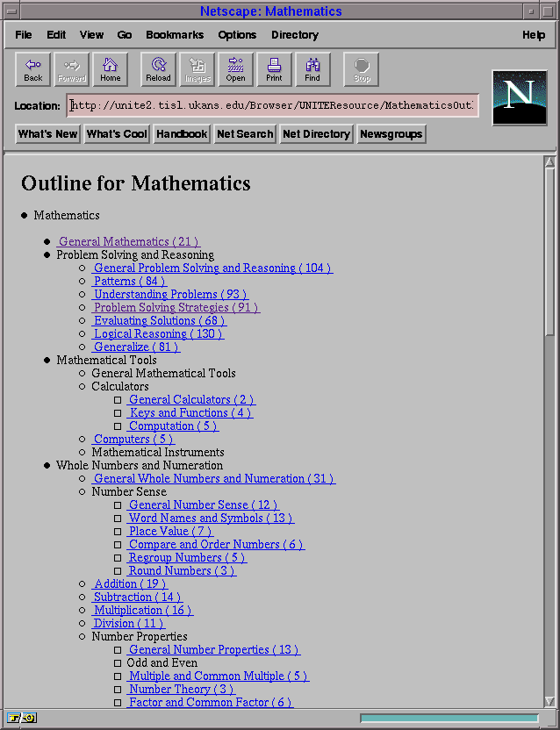Viewport: 560px width, 730px height.
Task: Open the File menu
Action: click(x=24, y=35)
